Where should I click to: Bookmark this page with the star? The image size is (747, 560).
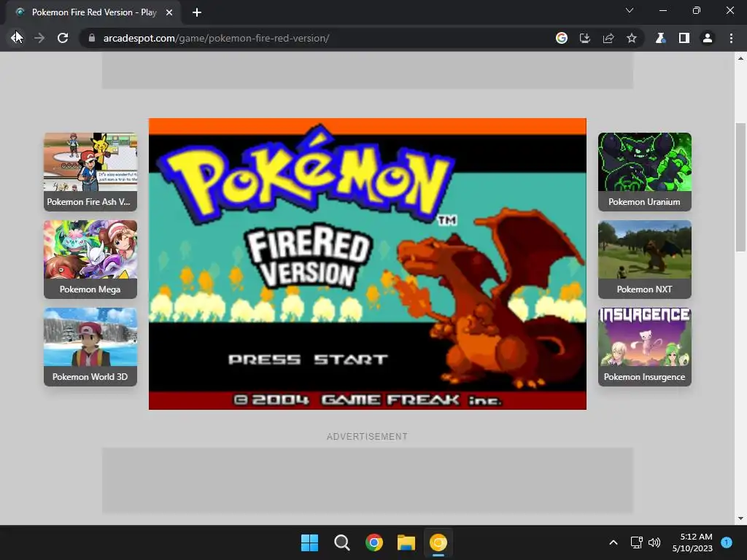(632, 38)
